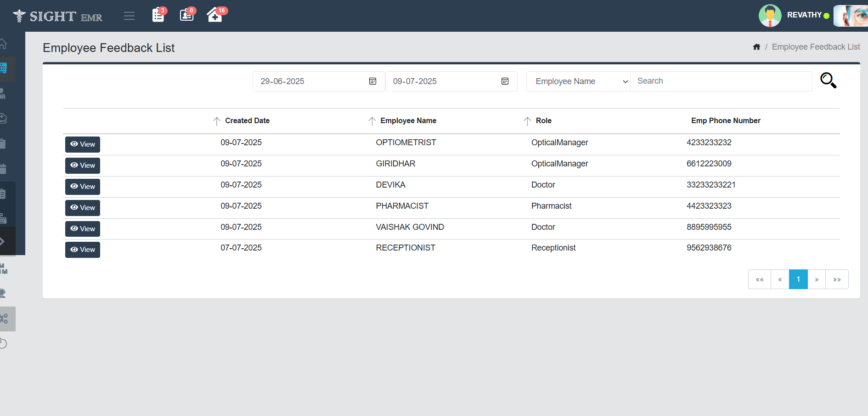
Task: Open calendar picker for start date 29-06-2025
Action: (x=372, y=81)
